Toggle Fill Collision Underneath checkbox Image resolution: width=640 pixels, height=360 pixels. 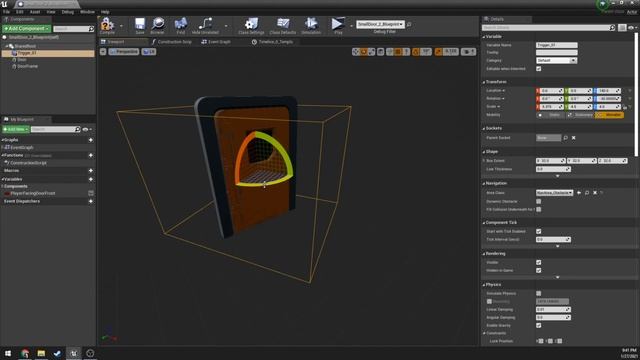[539, 209]
